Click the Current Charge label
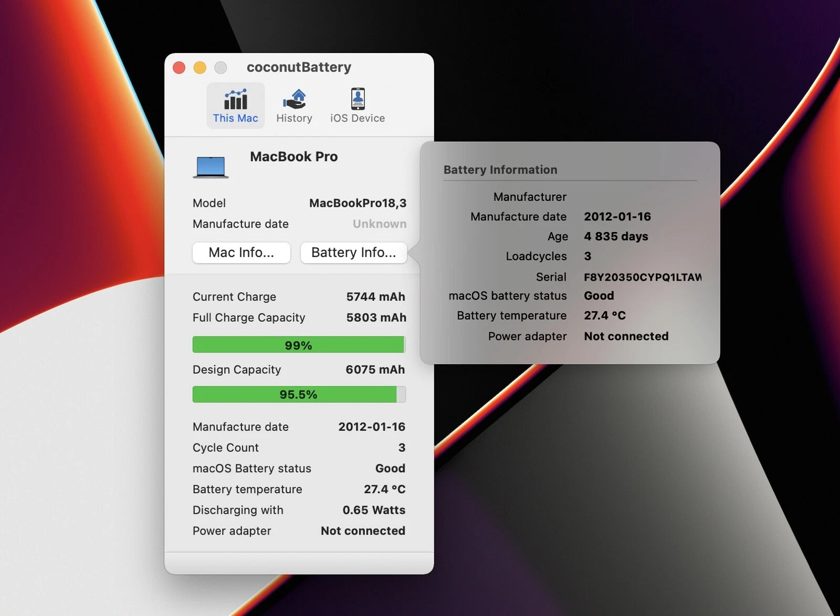Image resolution: width=840 pixels, height=616 pixels. (x=234, y=296)
